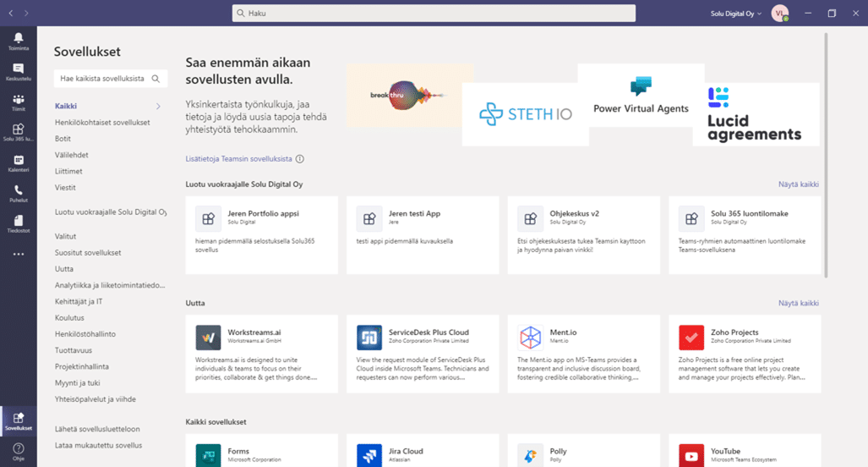Open Power Virtual Agents banner tile

click(641, 96)
